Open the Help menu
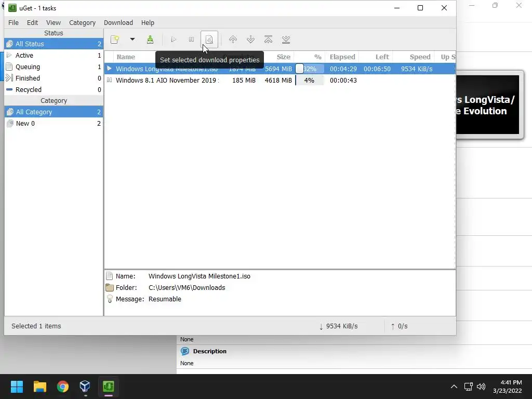This screenshot has width=532, height=399. pos(148,23)
